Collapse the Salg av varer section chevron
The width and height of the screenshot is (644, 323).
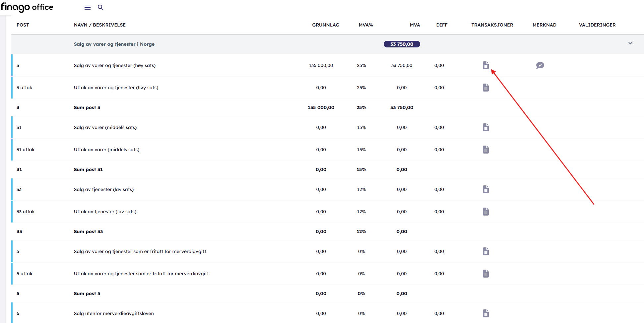pyautogui.click(x=630, y=43)
